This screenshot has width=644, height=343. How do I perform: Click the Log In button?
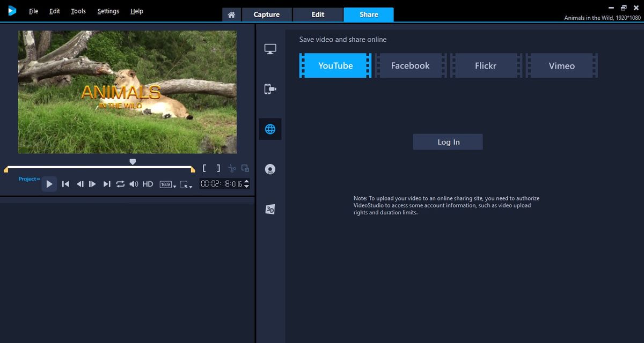coord(448,141)
